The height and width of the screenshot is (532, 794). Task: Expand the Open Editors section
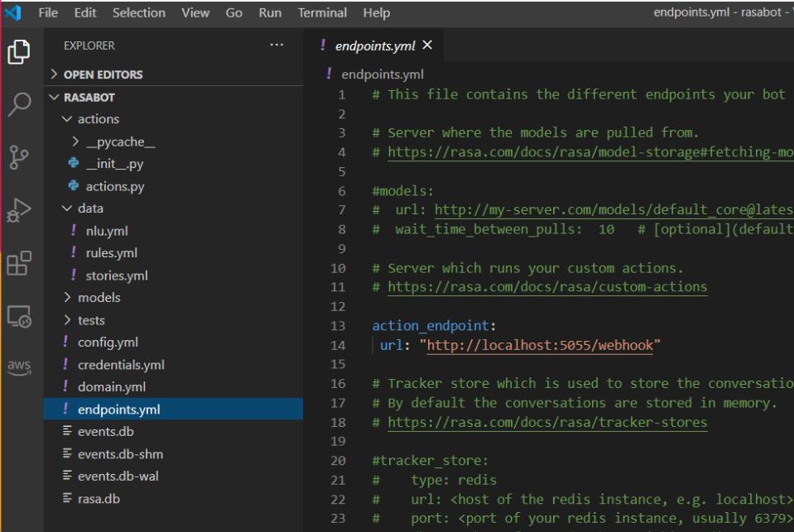click(x=54, y=74)
